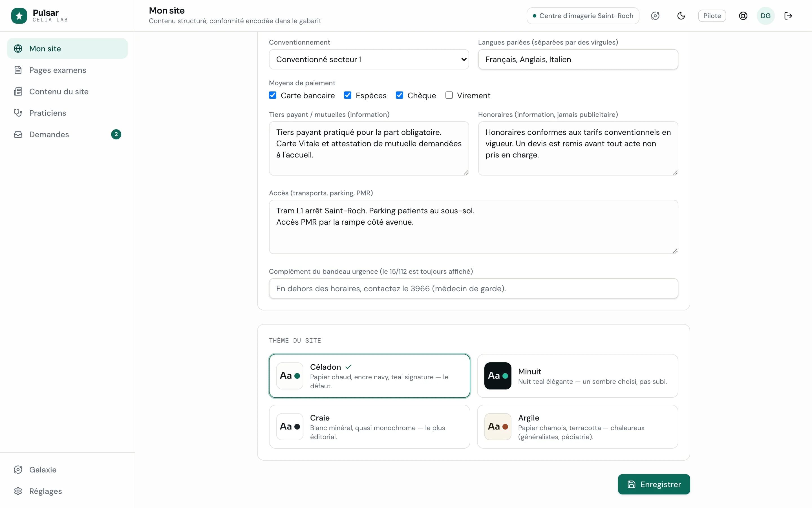812x508 pixels.
Task: Enable the Virement payment checkbox
Action: pyautogui.click(x=449, y=95)
